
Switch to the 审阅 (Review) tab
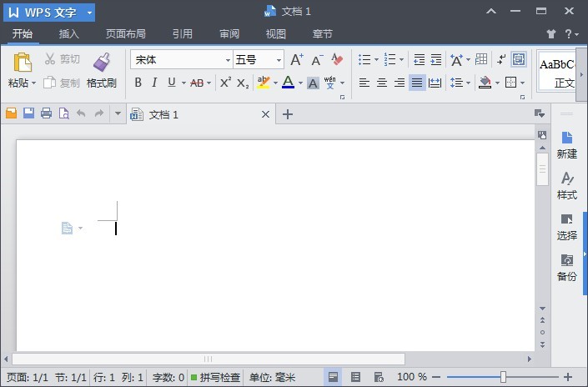(229, 34)
